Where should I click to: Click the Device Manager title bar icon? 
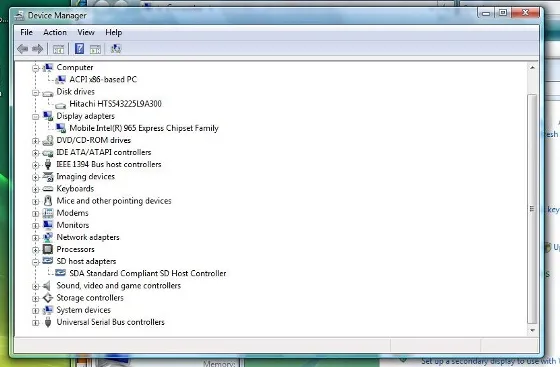tap(19, 16)
